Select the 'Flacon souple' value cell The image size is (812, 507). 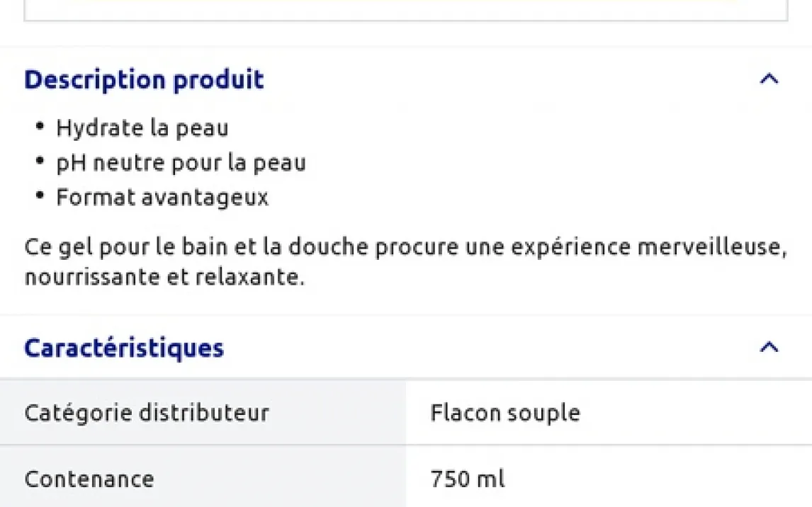click(609, 413)
